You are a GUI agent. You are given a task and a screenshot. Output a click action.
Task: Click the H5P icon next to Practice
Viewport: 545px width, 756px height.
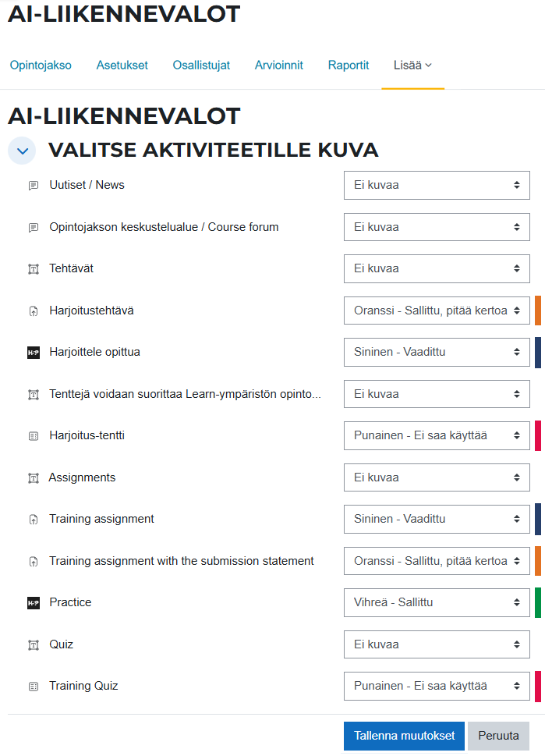pyautogui.click(x=31, y=602)
